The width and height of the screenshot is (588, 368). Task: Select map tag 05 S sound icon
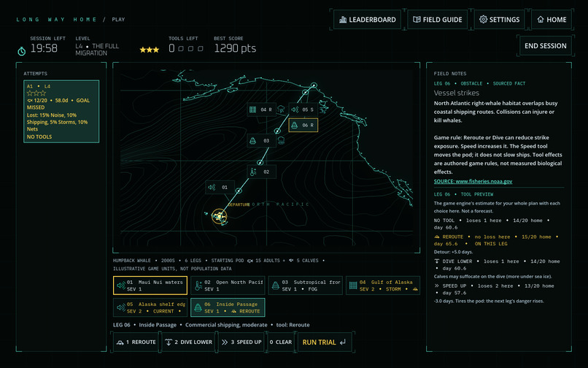tap(295, 110)
